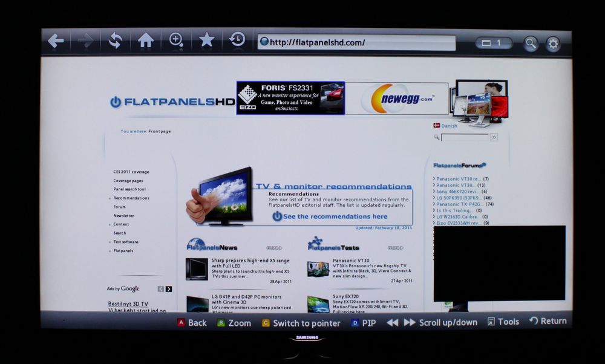Open CES 2011 coverage menu item
The image size is (605, 364).
coord(131,172)
